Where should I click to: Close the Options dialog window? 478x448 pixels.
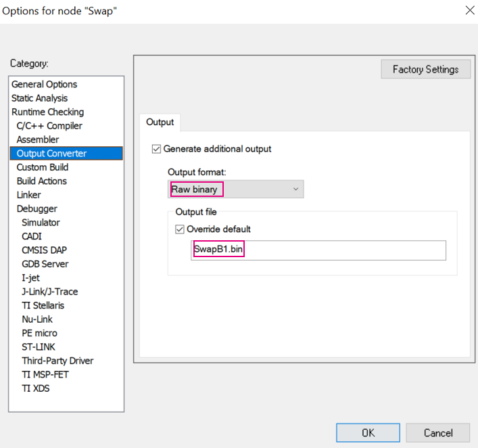470,10
